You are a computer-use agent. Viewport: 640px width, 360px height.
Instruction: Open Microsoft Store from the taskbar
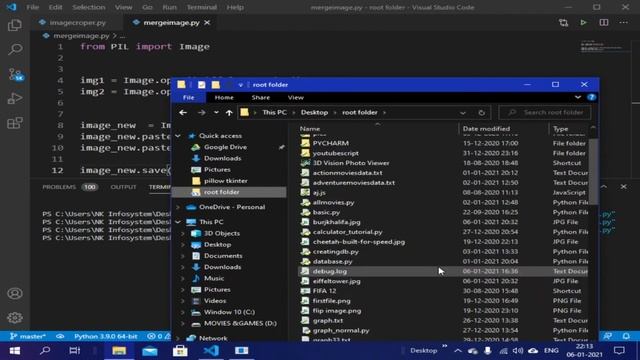(180, 351)
